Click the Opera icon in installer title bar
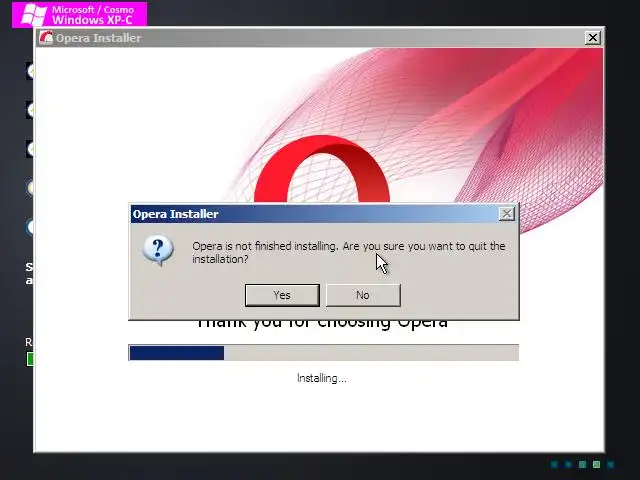 (x=46, y=38)
